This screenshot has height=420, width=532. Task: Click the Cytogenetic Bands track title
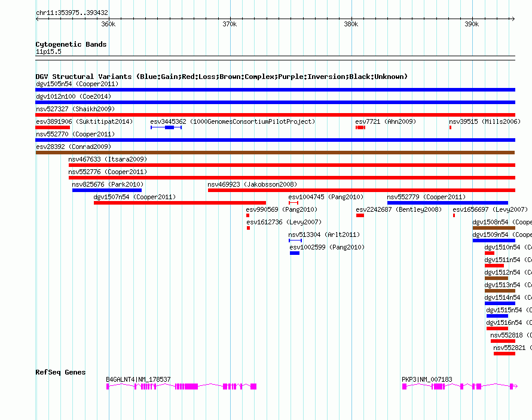pyautogui.click(x=71, y=44)
